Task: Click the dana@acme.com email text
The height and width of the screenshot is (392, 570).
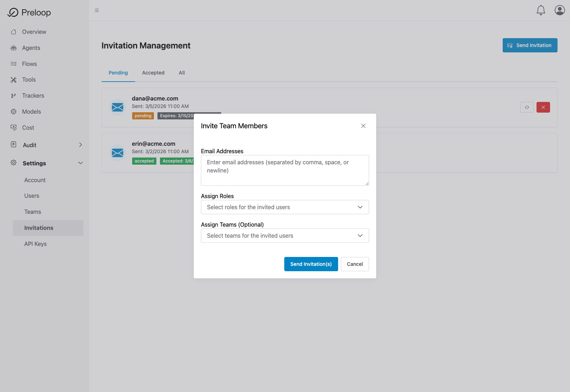Action: (x=155, y=98)
